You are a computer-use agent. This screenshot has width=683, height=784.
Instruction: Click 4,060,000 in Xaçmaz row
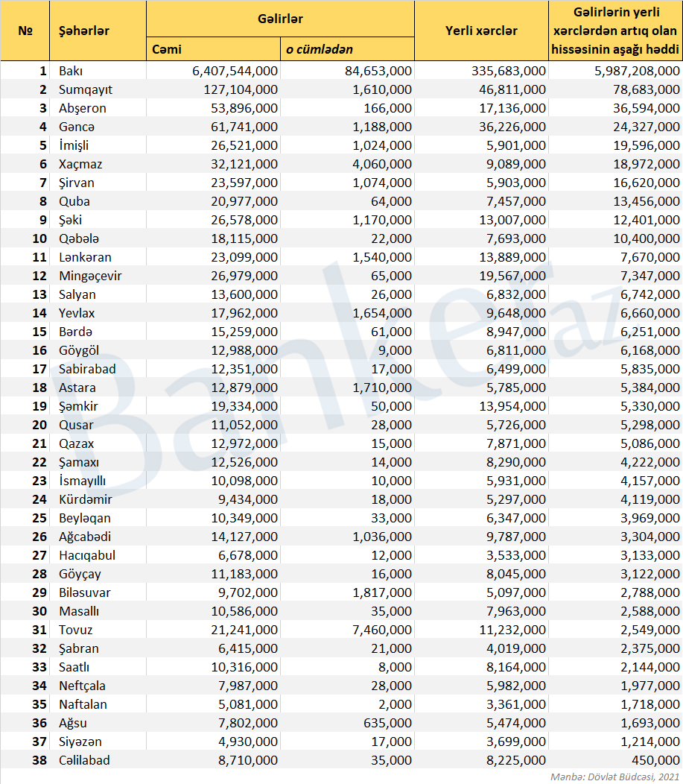click(382, 164)
